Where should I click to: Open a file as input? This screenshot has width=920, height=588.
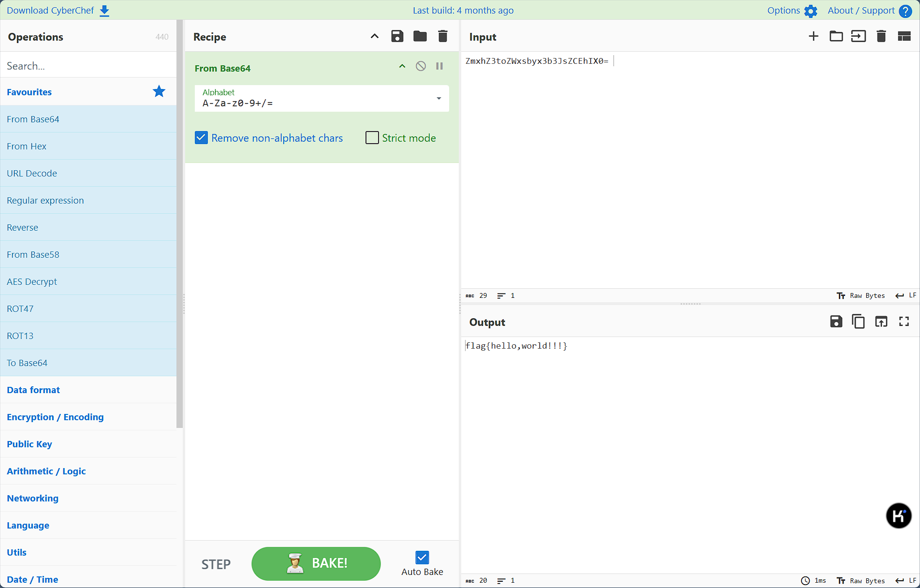tap(859, 36)
